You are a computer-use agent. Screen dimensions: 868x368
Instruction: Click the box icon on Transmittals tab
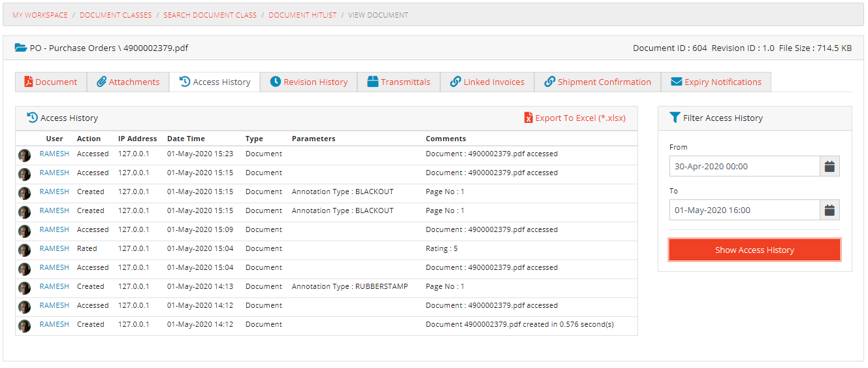pyautogui.click(x=373, y=82)
